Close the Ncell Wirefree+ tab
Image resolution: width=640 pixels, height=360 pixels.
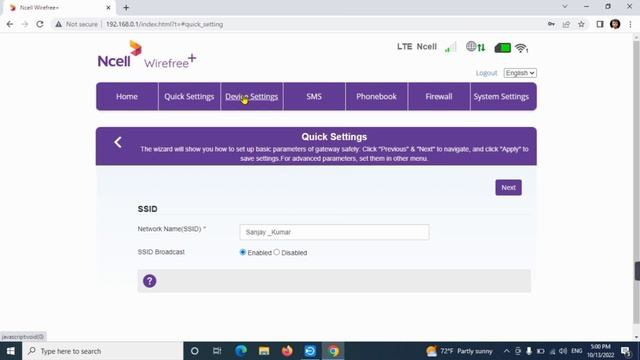coord(108,7)
